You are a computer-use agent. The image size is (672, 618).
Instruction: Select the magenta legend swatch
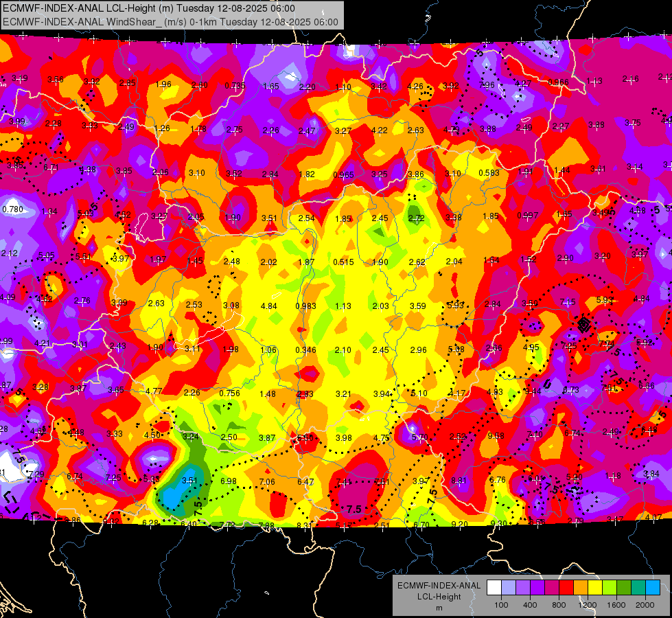pyautogui.click(x=552, y=587)
